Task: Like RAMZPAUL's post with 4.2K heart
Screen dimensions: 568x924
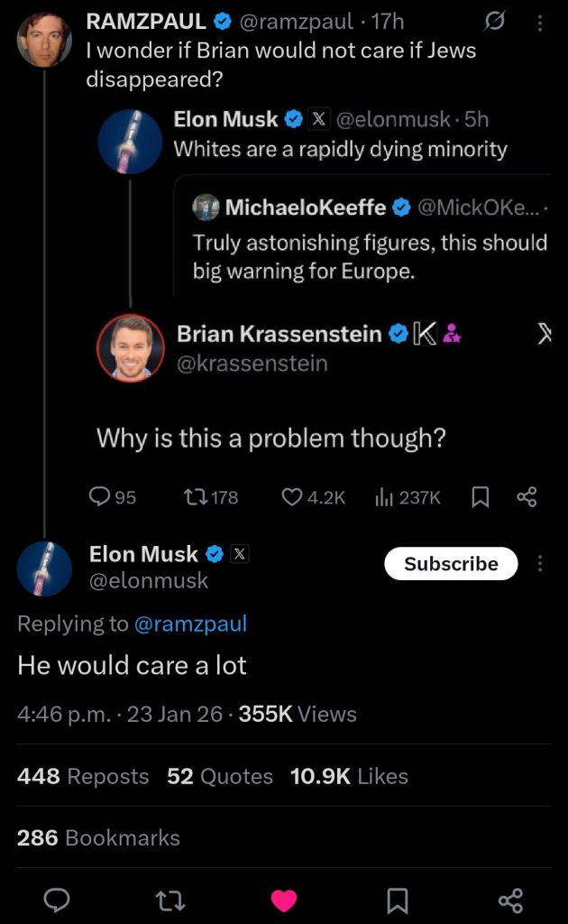Action: point(292,496)
